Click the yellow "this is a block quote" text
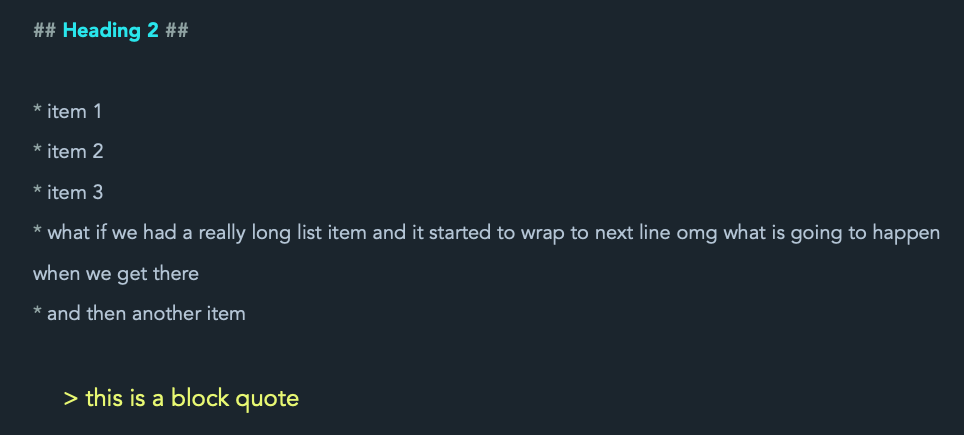The image size is (964, 435). [192, 398]
